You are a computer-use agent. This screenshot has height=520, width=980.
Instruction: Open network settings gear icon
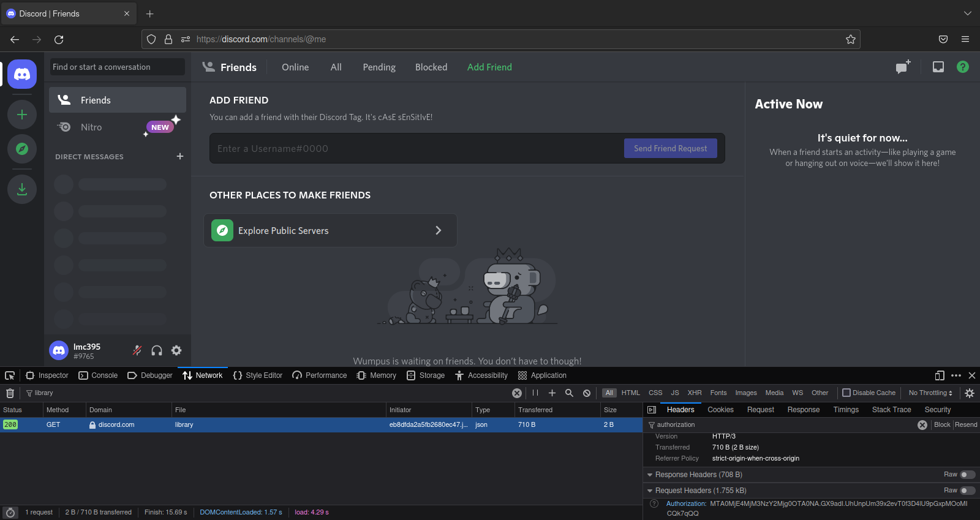(x=970, y=393)
